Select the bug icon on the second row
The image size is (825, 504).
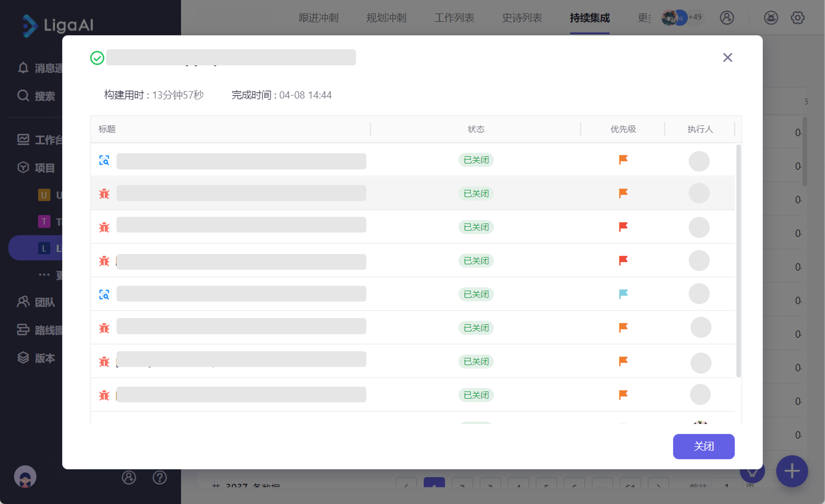pyautogui.click(x=104, y=193)
